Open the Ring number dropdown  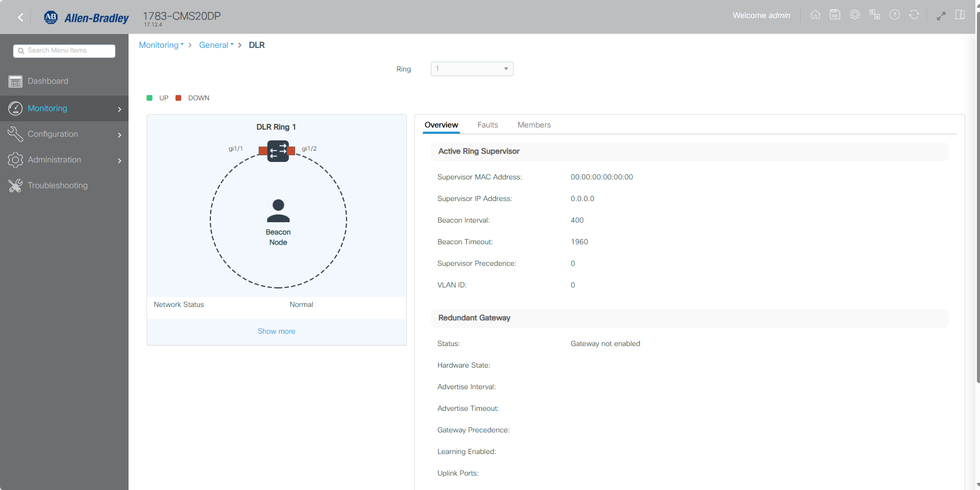472,69
